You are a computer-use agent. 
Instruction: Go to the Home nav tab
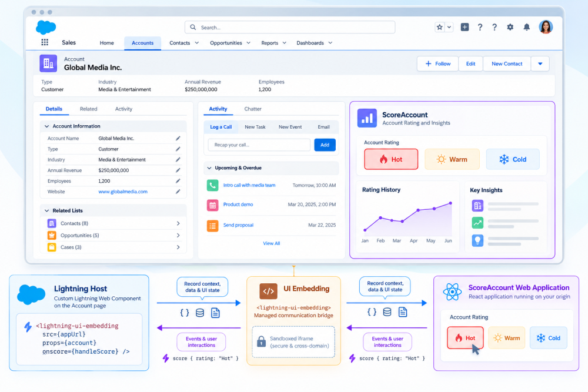[107, 43]
